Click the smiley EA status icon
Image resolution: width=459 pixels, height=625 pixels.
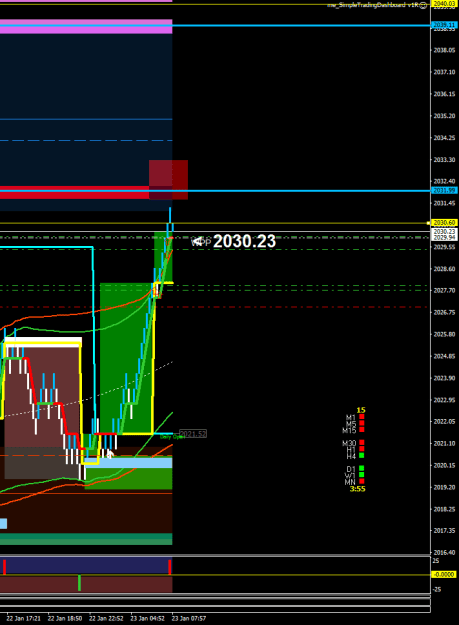pyautogui.click(x=423, y=5)
